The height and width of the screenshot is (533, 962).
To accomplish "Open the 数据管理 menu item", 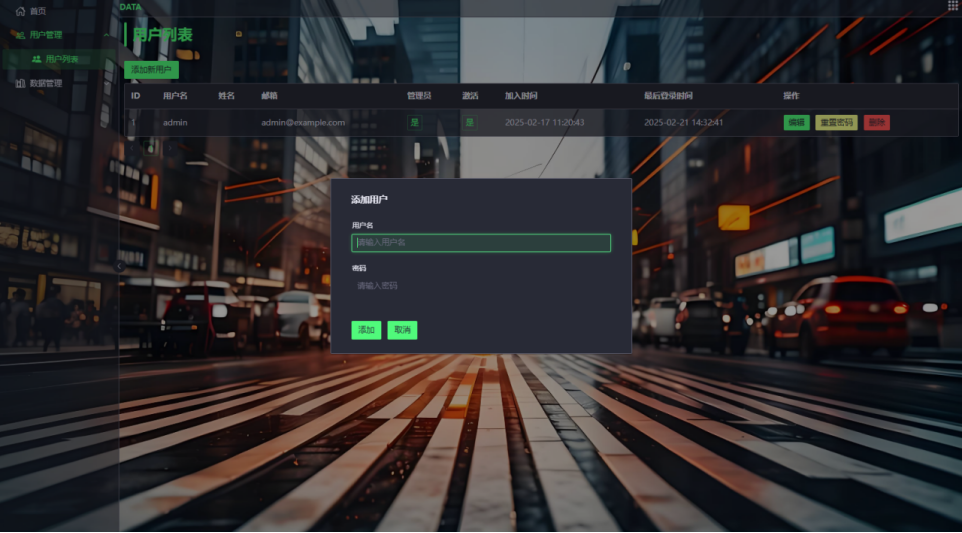I will click(45, 83).
